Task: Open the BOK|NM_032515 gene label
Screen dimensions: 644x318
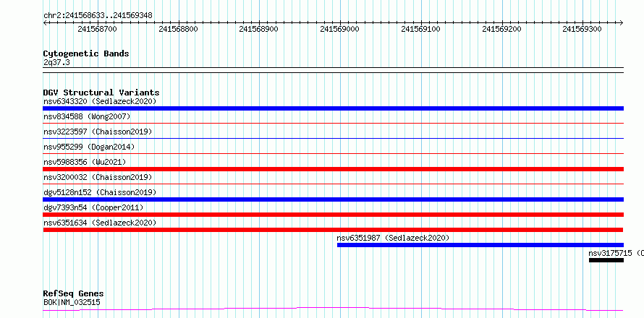Action: (x=72, y=302)
